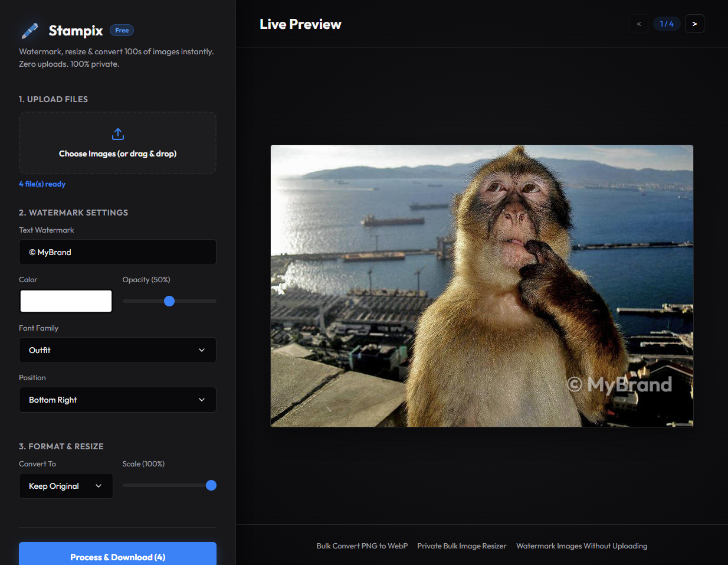The image size is (728, 565).
Task: Open the Font Family dropdown
Action: point(117,350)
